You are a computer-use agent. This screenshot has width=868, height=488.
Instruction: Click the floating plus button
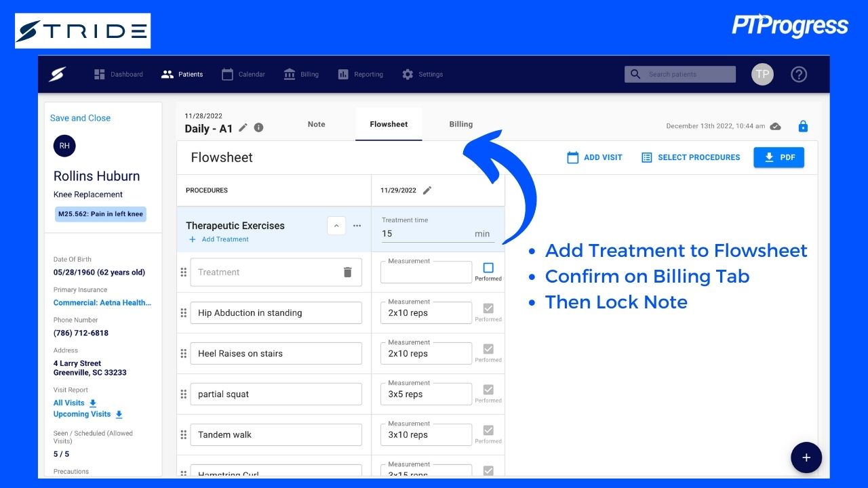point(806,457)
